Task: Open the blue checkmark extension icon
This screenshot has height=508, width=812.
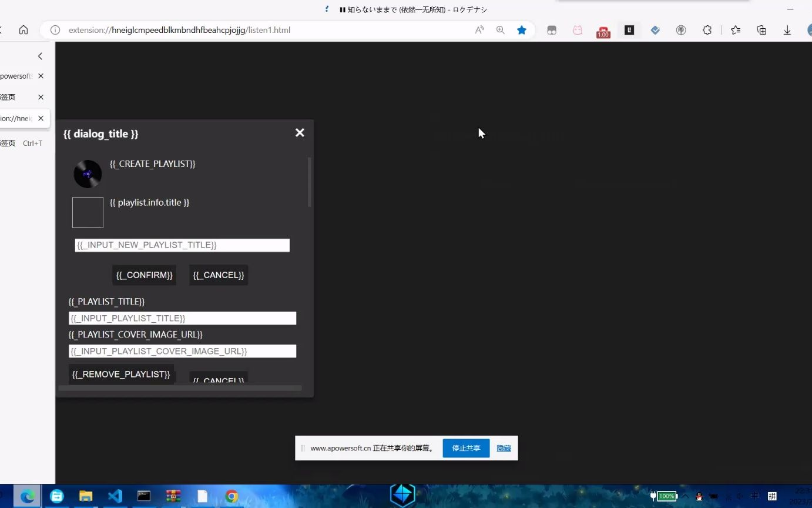Action: point(655,30)
